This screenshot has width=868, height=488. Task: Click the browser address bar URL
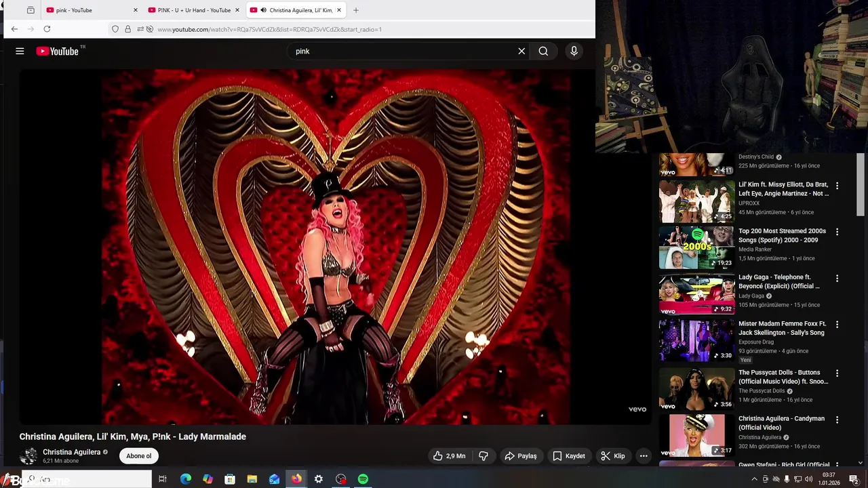click(x=270, y=29)
